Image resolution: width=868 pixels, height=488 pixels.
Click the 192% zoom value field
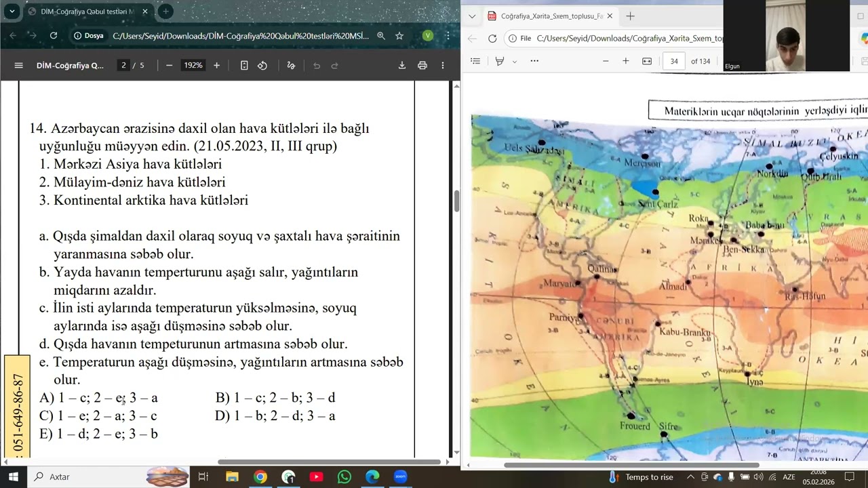193,66
